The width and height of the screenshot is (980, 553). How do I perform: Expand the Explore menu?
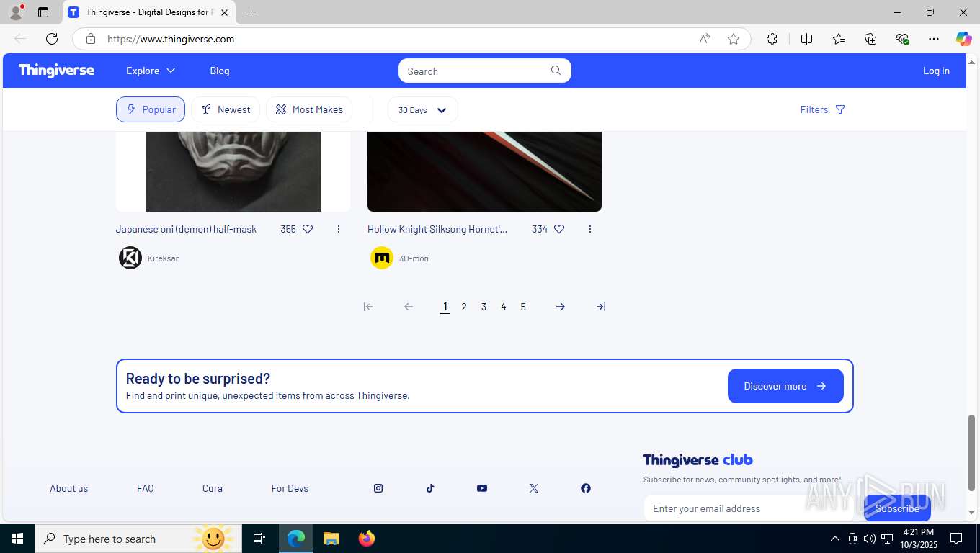click(151, 71)
